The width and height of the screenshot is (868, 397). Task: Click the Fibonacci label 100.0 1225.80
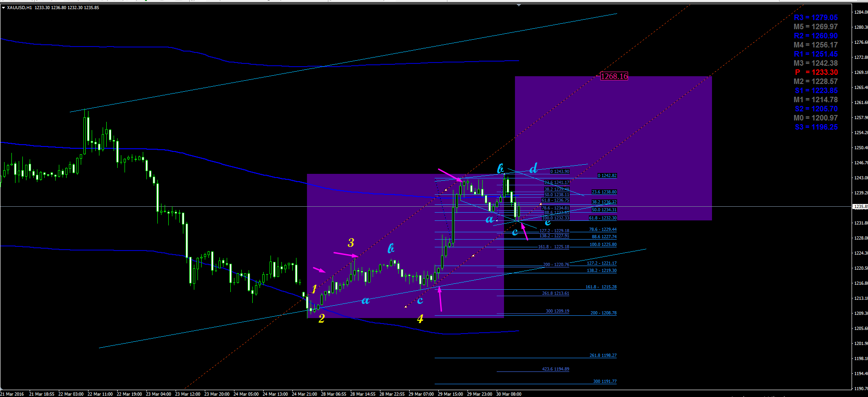[x=603, y=245]
